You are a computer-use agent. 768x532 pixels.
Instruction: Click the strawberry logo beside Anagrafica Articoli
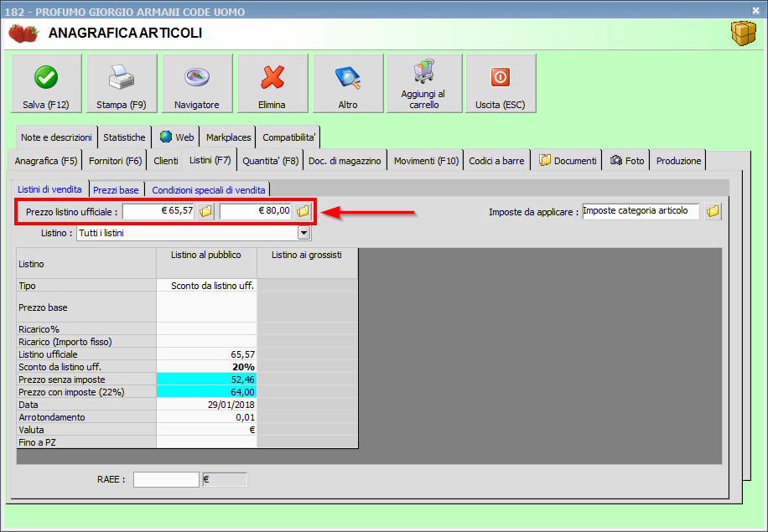tap(23, 32)
